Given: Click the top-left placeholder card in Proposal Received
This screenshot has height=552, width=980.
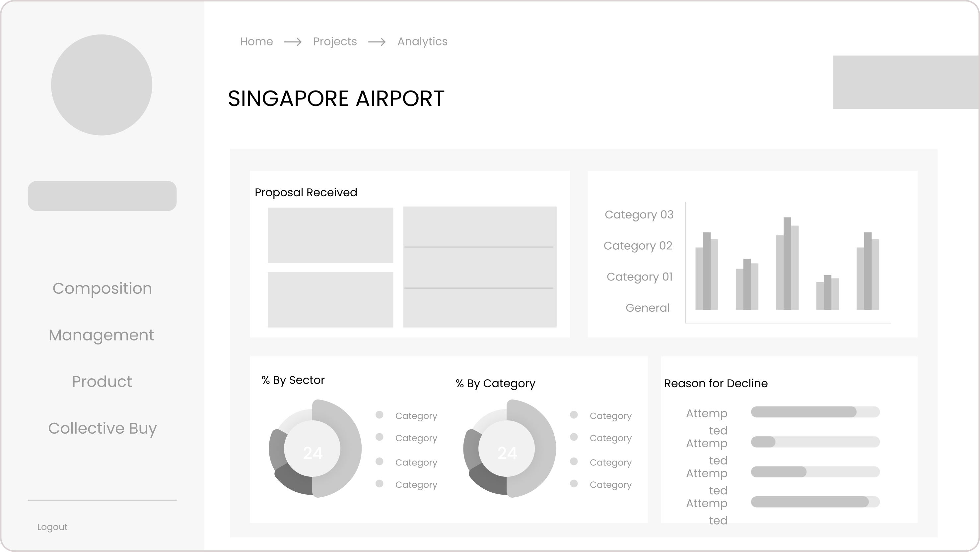Looking at the screenshot, I should tap(330, 235).
